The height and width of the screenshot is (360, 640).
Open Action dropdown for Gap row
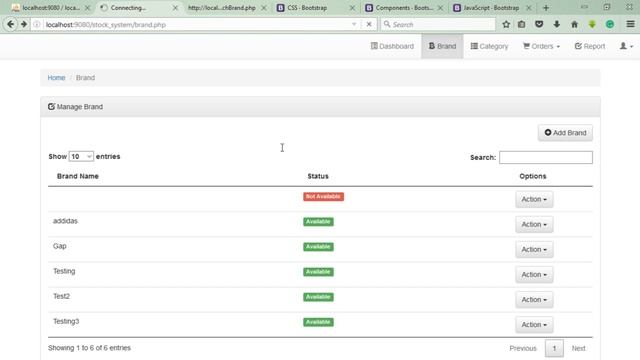tap(534, 249)
